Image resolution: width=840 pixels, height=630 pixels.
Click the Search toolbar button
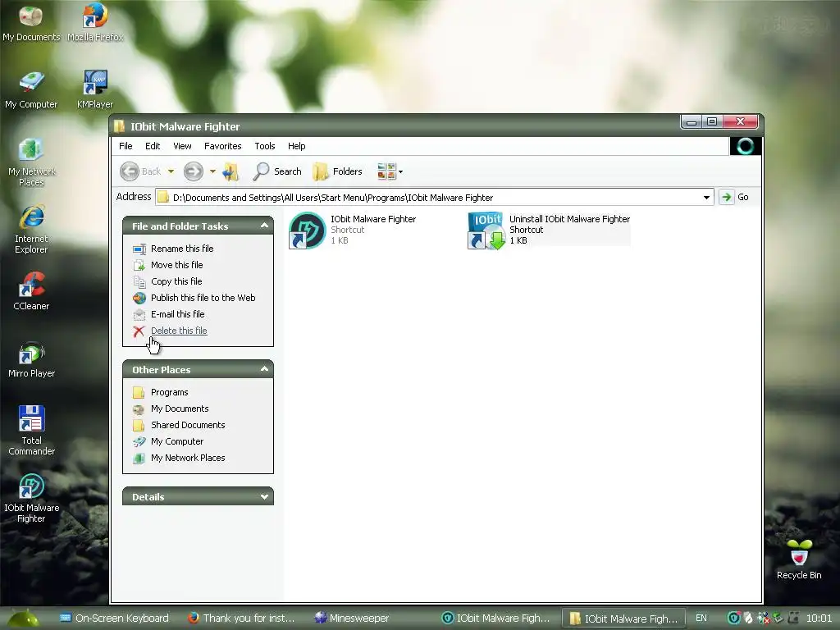pyautogui.click(x=277, y=171)
